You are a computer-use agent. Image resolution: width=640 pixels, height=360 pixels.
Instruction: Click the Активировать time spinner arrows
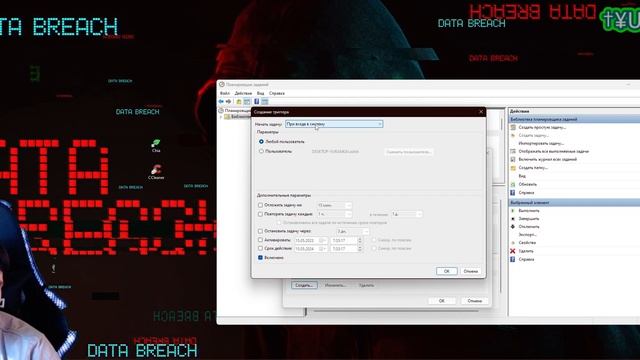360,240
